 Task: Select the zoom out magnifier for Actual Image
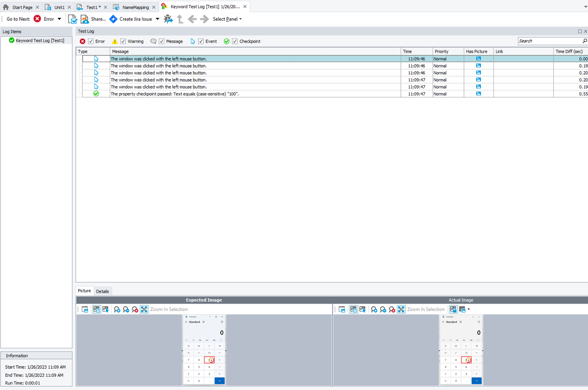pyautogui.click(x=383, y=309)
